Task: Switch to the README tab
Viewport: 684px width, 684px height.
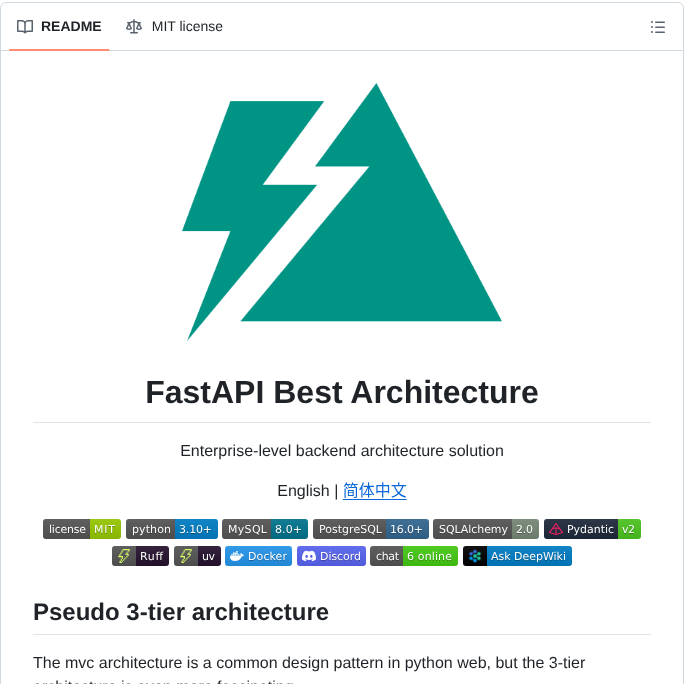Action: pos(59,27)
